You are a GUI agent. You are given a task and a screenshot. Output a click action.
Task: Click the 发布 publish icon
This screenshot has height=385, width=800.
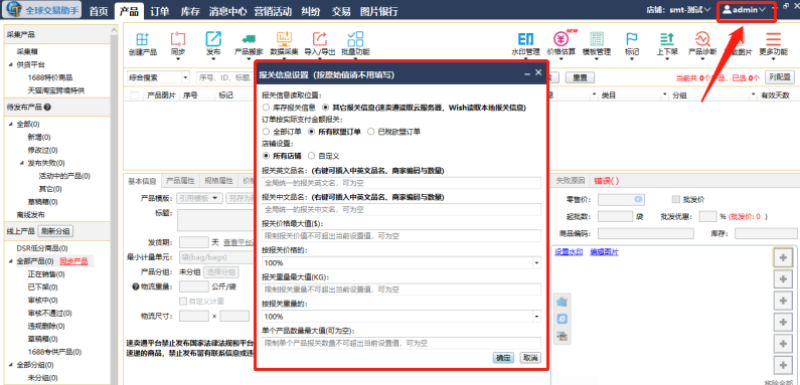[213, 39]
